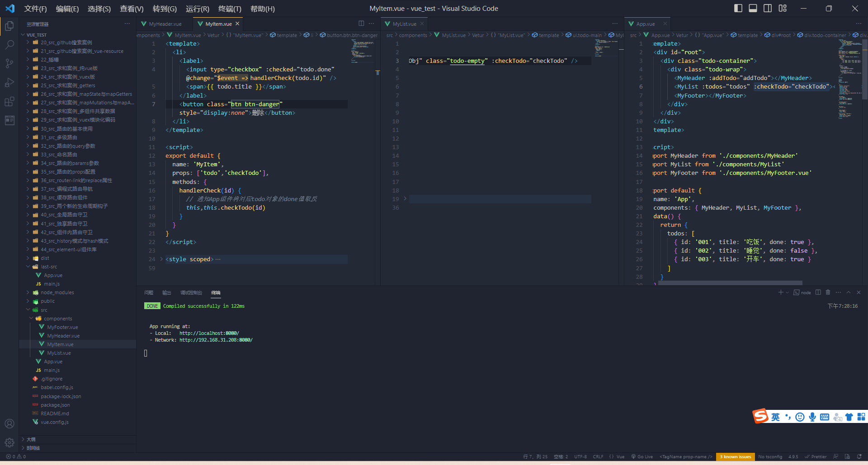Toggle secondary side bar layout icon
The image size is (868, 465).
point(768,8)
